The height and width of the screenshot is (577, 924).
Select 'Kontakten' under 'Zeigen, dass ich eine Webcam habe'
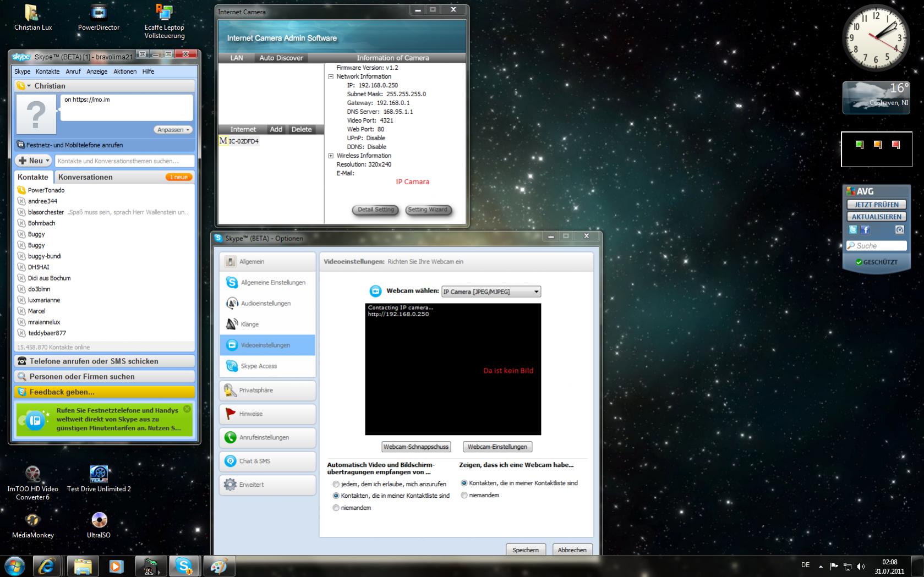pyautogui.click(x=464, y=483)
